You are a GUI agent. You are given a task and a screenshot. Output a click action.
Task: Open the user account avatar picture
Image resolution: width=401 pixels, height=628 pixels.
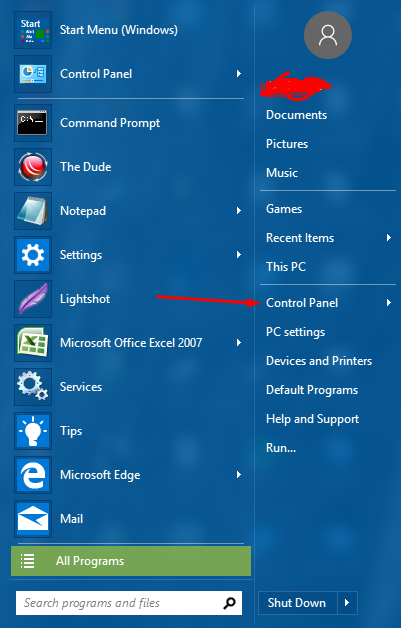click(x=328, y=35)
